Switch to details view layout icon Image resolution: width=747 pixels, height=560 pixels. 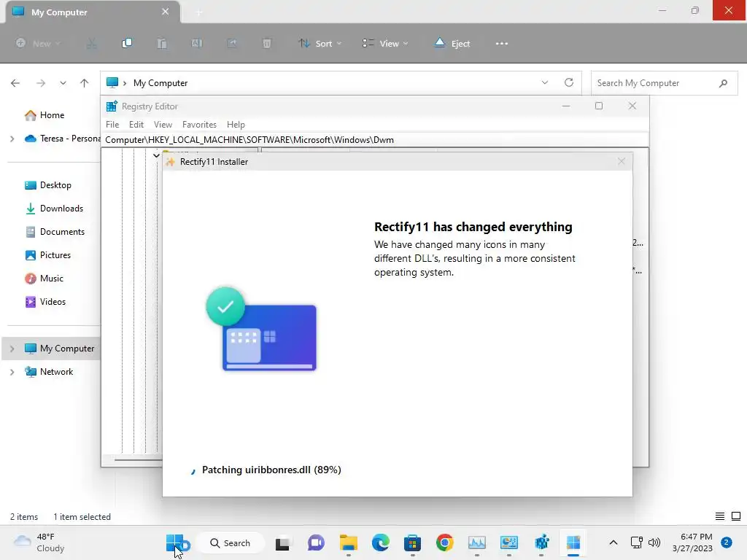click(x=720, y=516)
